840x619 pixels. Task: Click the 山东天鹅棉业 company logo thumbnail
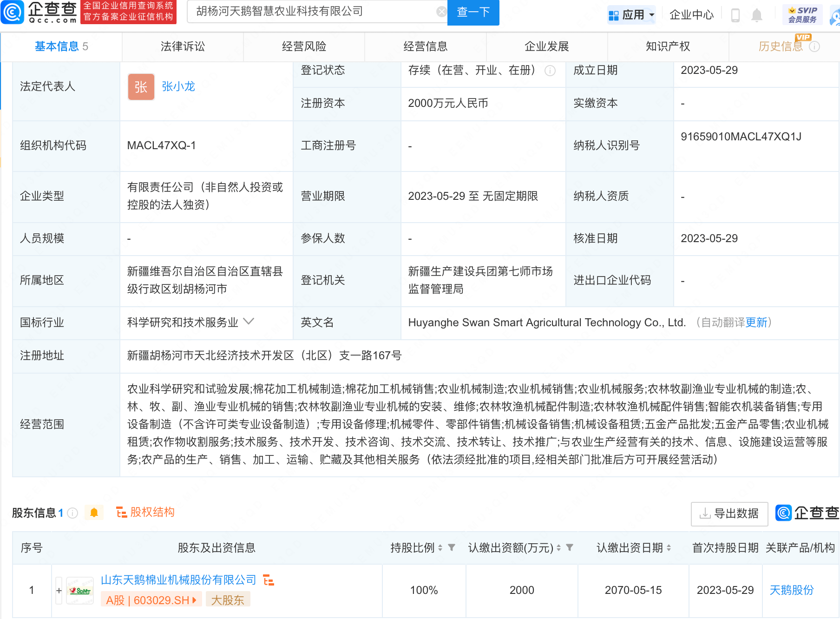click(x=80, y=590)
